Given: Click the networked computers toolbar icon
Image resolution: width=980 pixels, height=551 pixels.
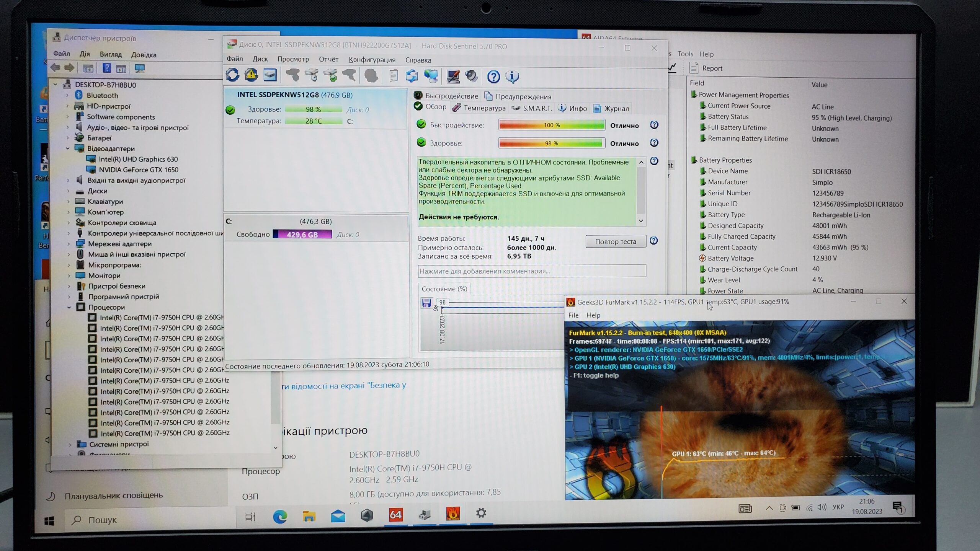Looking at the screenshot, I should click(x=431, y=76).
